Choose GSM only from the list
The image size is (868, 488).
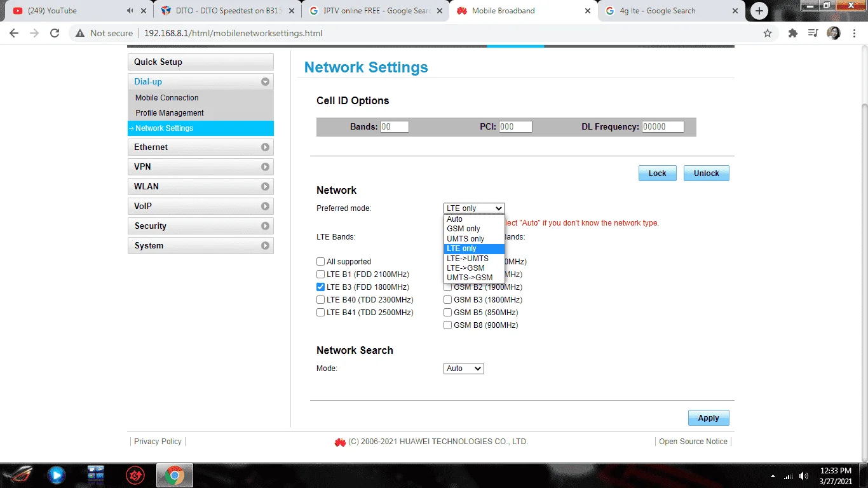474,229
